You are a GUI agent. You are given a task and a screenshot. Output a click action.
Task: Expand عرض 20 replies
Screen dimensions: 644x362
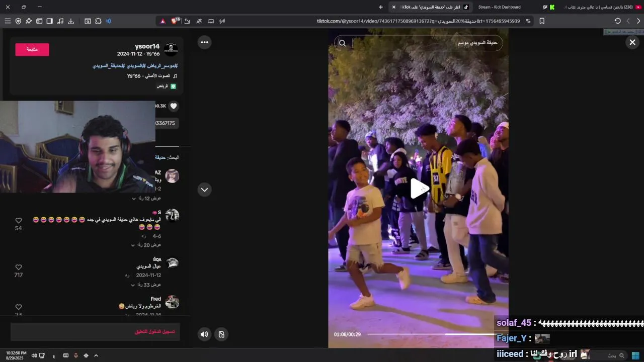click(146, 245)
